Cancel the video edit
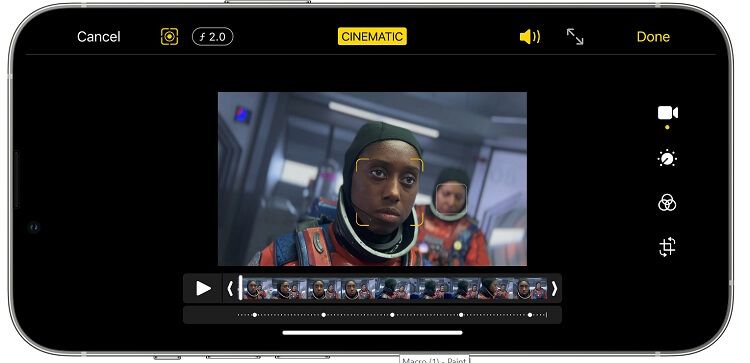Screen dimensions: 750x363 [99, 37]
